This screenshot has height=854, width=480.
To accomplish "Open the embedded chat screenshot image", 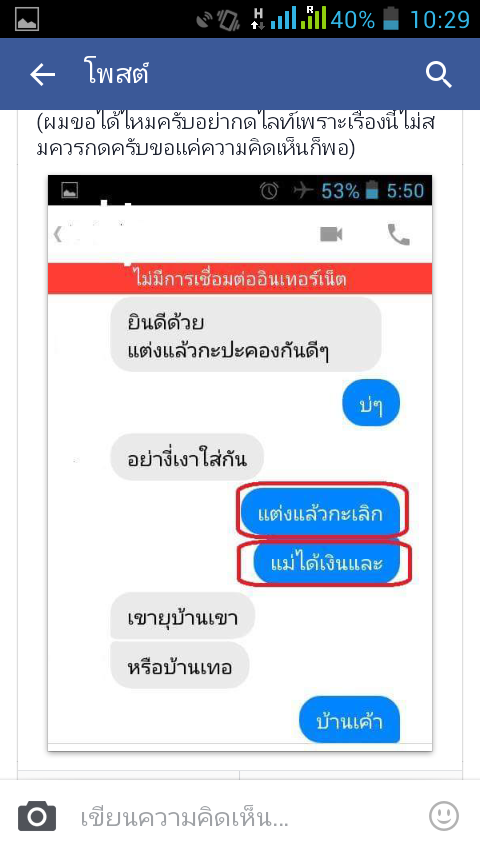I will point(240,463).
